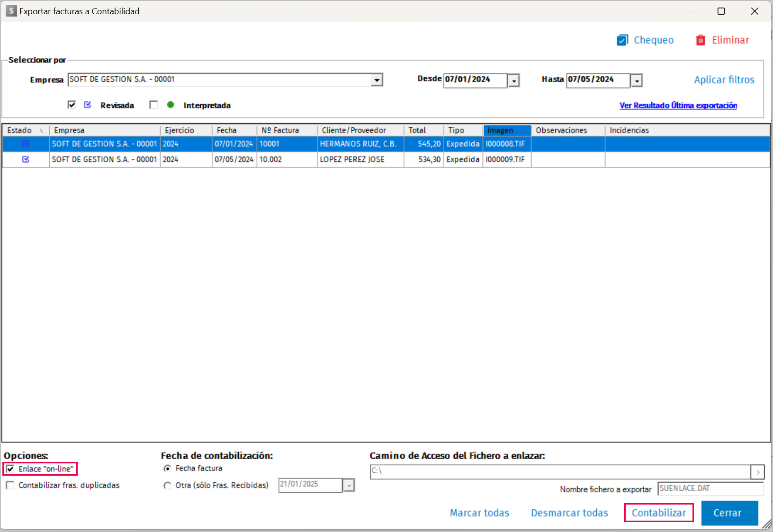The image size is (773, 532).
Task: Click the Estado icon for HERMANOS RUIZ row
Action: tap(26, 144)
